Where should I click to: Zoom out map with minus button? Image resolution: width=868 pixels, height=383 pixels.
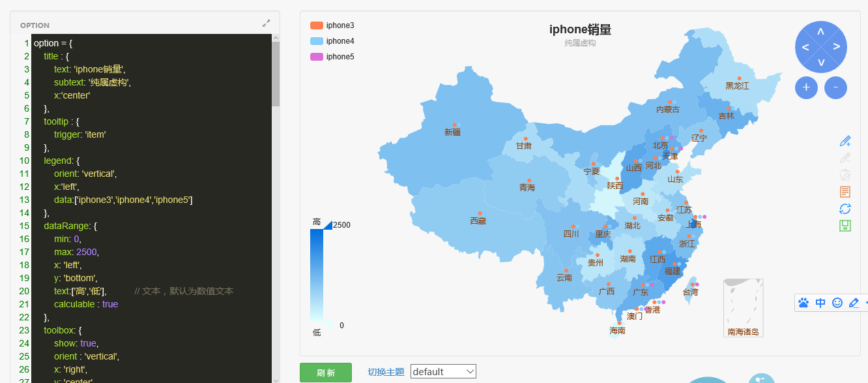835,87
